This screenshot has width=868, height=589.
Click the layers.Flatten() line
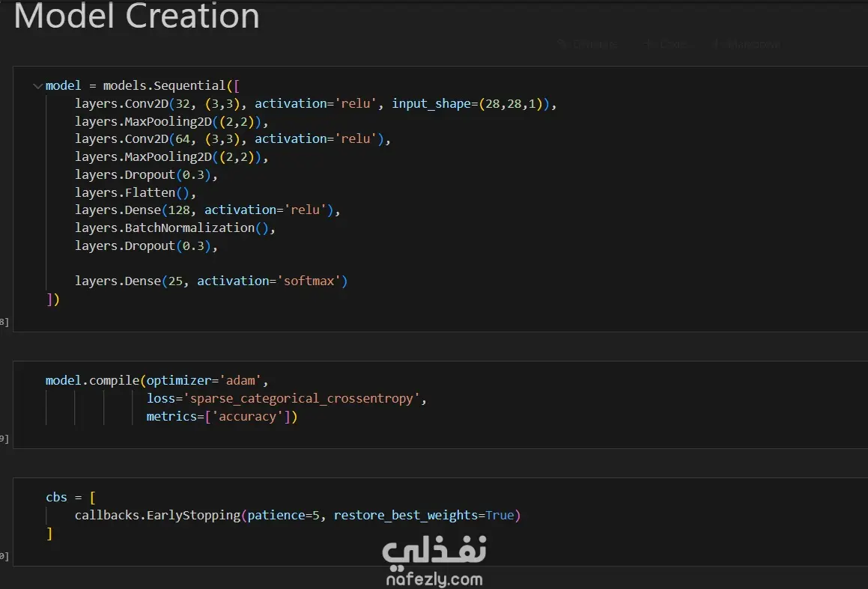(x=135, y=192)
